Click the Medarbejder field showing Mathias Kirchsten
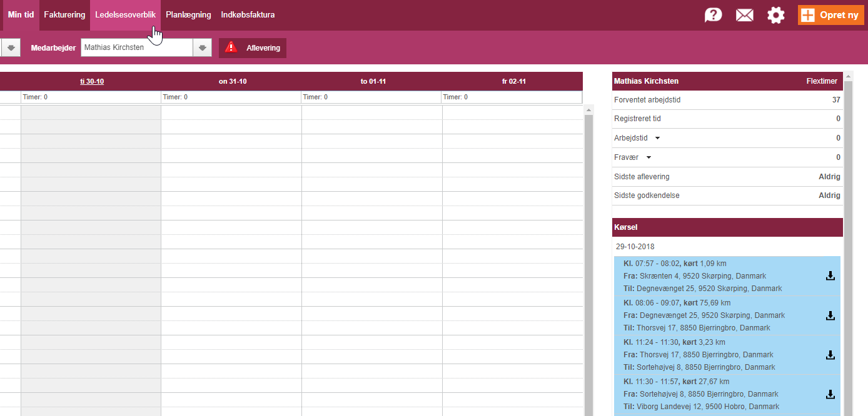 [137, 48]
